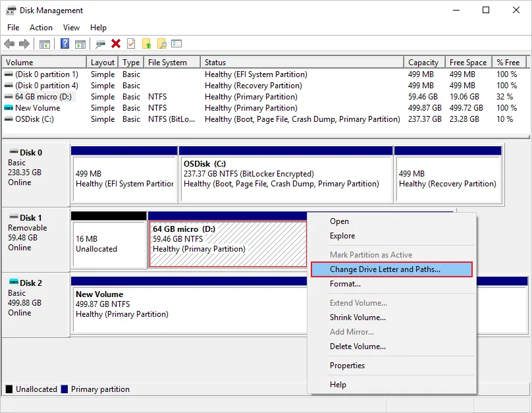
Task: Select OSDisk (C:) row in volume list
Action: (x=34, y=119)
